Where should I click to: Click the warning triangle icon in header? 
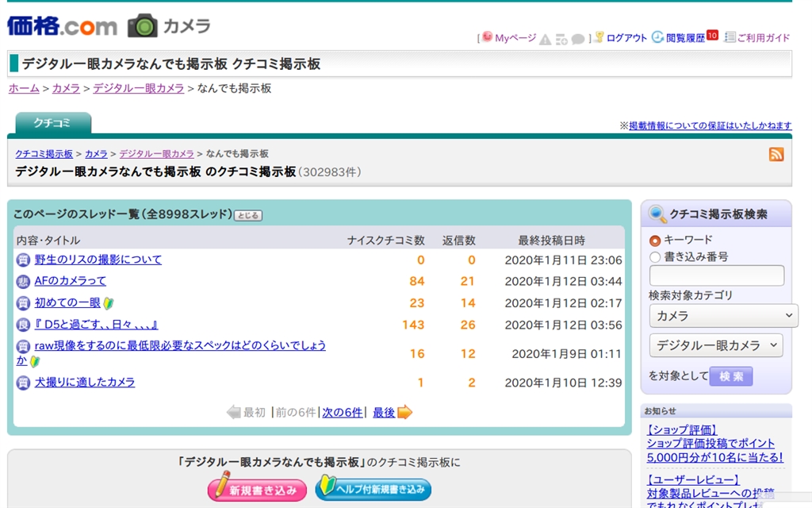pos(545,40)
